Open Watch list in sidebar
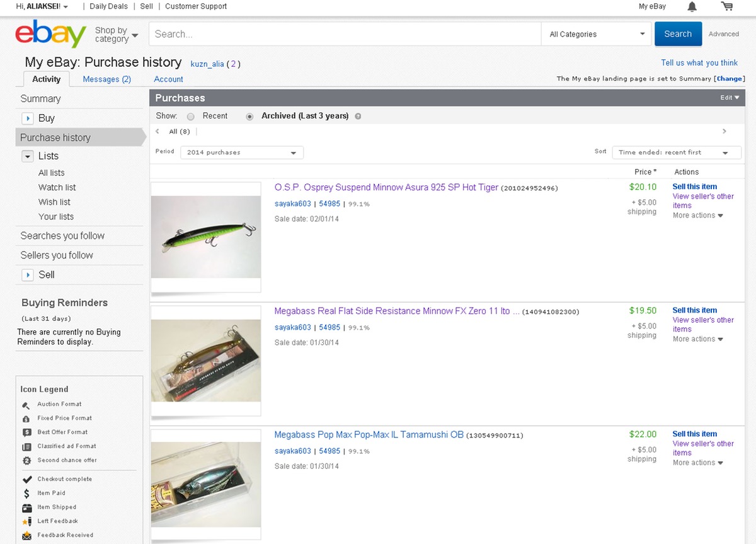Image resolution: width=756 pixels, height=544 pixels. pyautogui.click(x=57, y=187)
